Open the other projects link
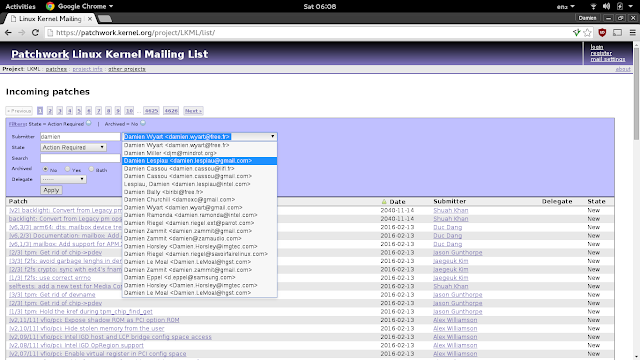The height and width of the screenshot is (360, 640). point(127,69)
